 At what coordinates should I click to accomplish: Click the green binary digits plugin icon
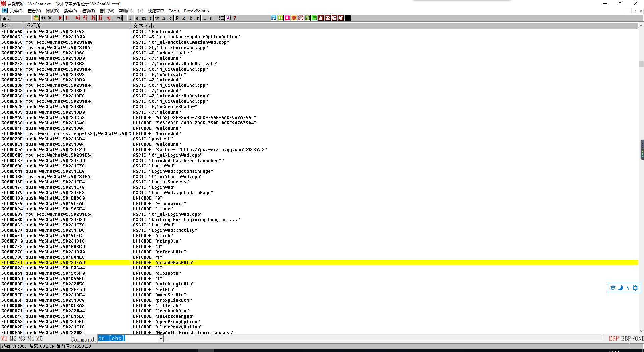[308, 18]
